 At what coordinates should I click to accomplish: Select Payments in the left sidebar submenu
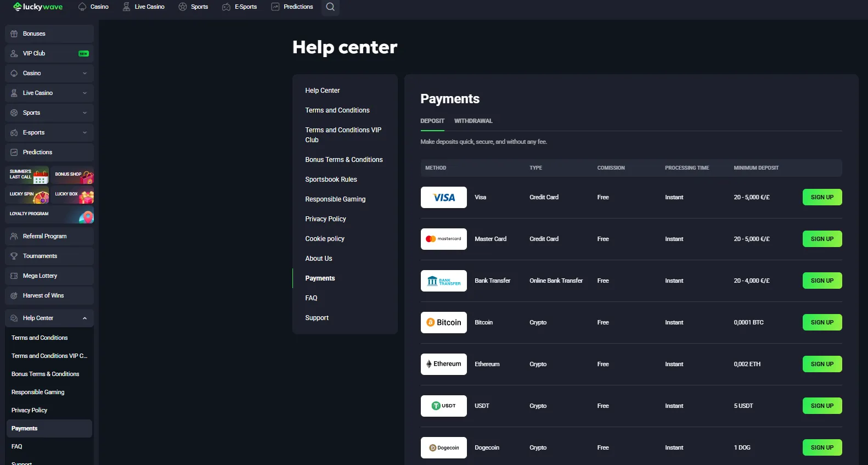pos(49,428)
